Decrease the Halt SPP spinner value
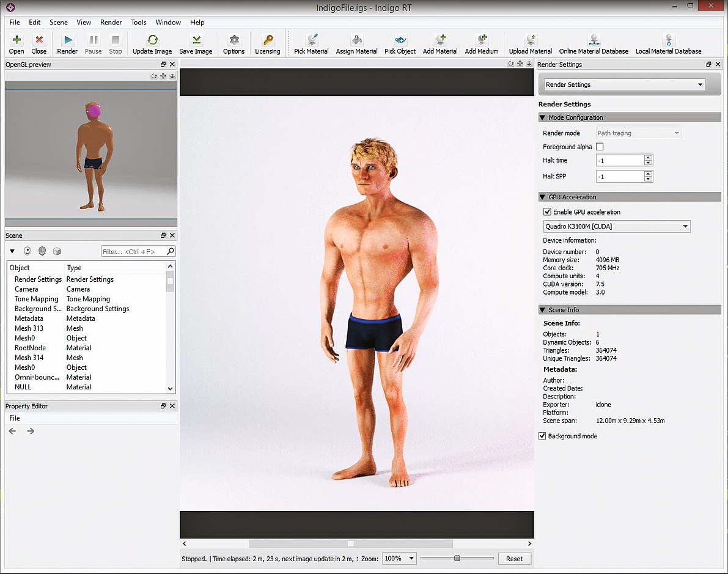Viewport: 728px width, 574px height. [x=648, y=179]
